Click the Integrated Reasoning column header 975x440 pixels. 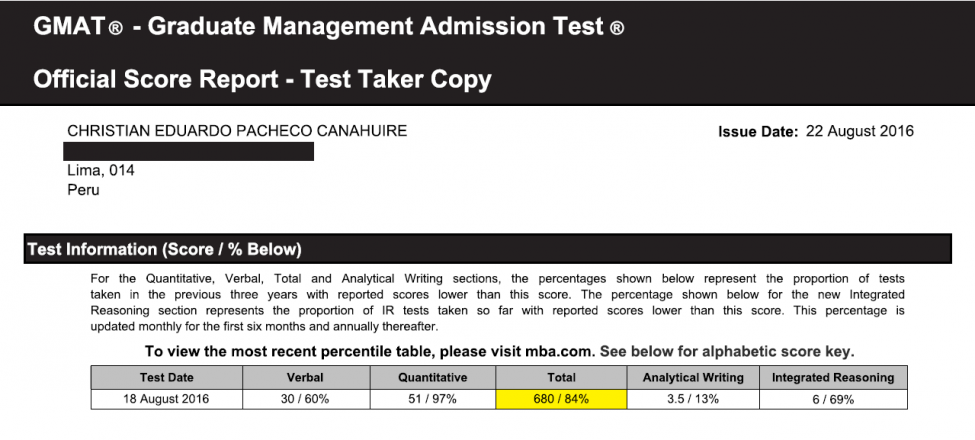pos(833,377)
